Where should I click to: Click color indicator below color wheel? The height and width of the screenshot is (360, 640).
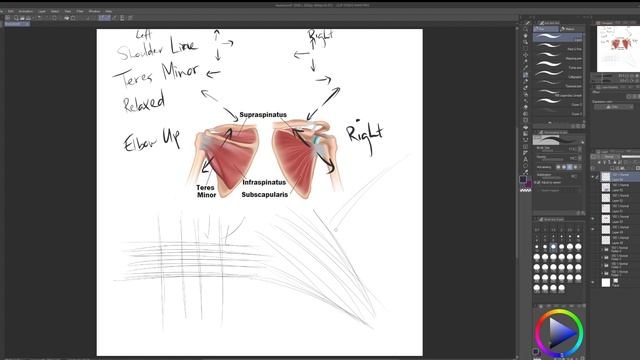tap(536, 351)
